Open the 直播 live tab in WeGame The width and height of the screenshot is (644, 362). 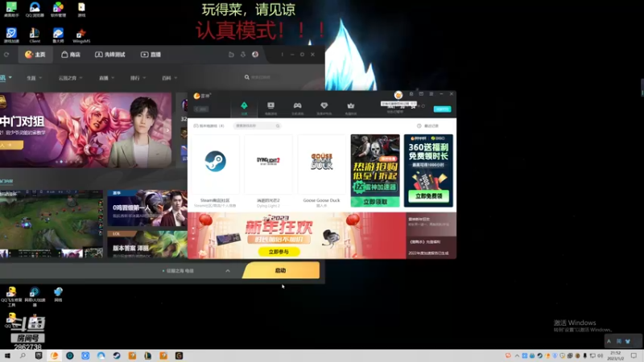pos(151,55)
